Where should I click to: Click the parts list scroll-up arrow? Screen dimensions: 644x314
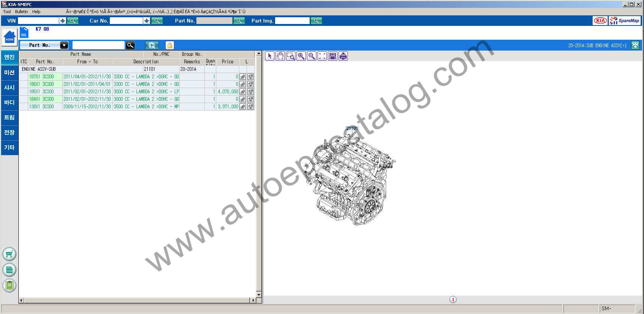tap(259, 54)
